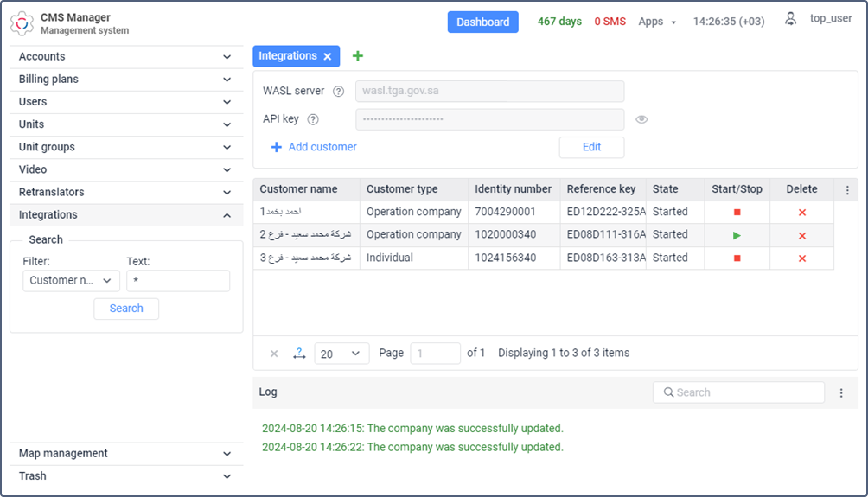Image resolution: width=868 pixels, height=497 pixels.
Task: Click API key help question icon
Action: coord(313,119)
